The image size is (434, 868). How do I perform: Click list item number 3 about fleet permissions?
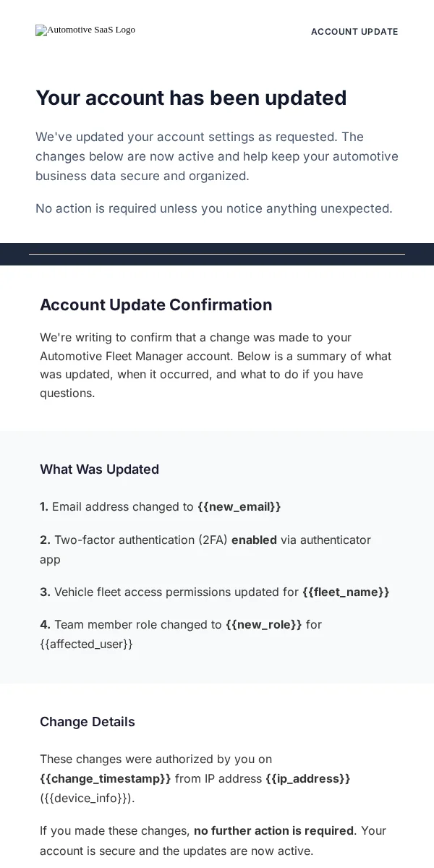coord(215,592)
